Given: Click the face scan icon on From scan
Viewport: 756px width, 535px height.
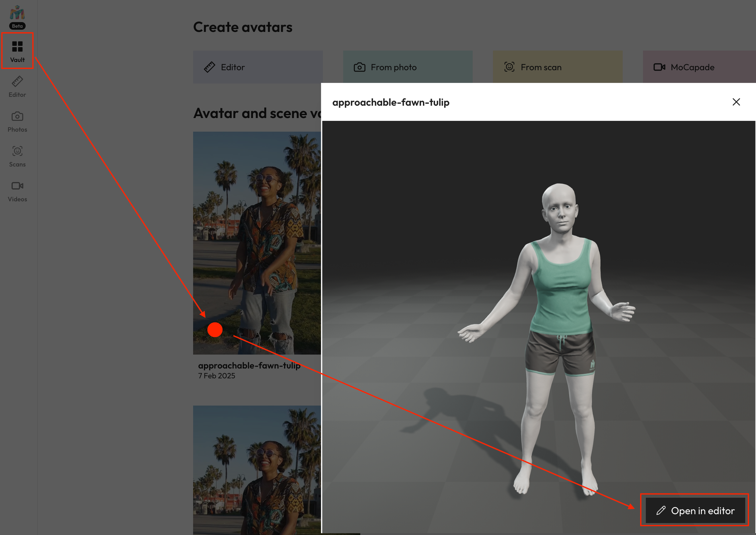Looking at the screenshot, I should [x=509, y=67].
